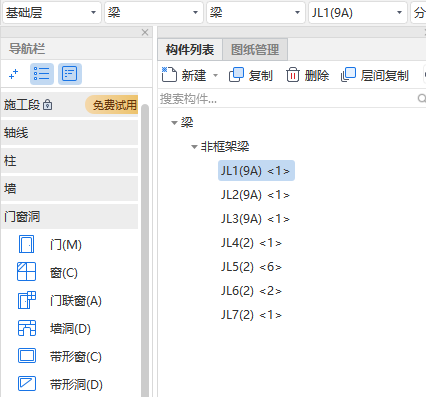426x397 pixels.
Task: Focus the 搜索构件 search field
Action: pos(287,99)
